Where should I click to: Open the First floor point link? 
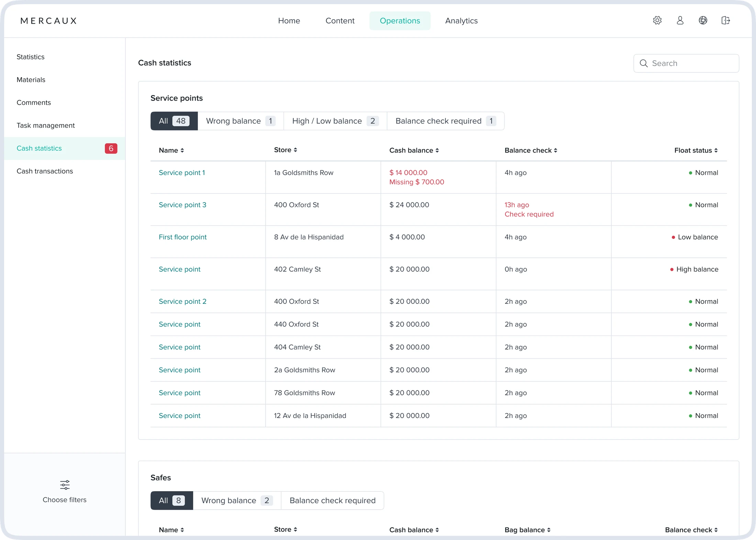(182, 237)
